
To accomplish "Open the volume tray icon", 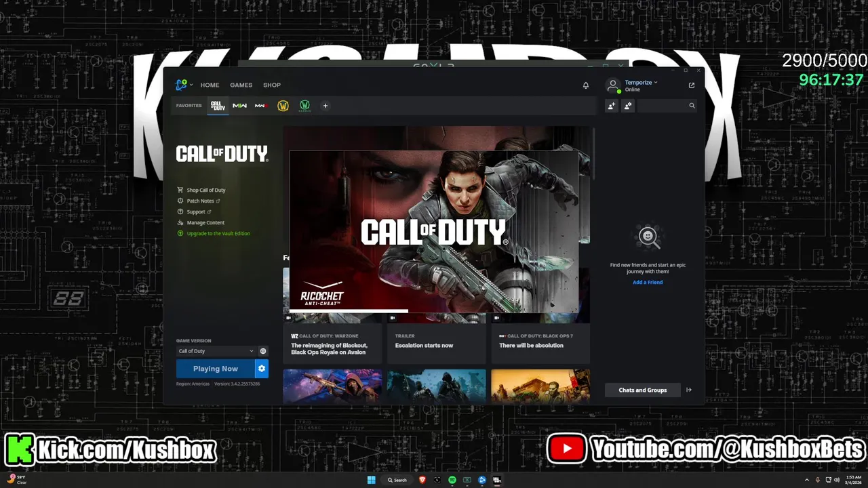I will [837, 480].
